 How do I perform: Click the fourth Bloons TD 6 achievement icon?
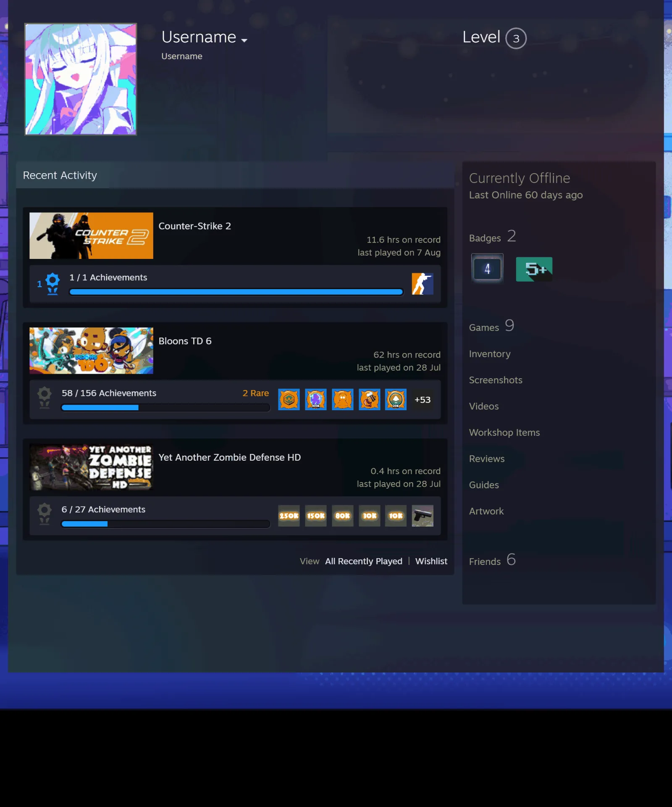pyautogui.click(x=370, y=399)
